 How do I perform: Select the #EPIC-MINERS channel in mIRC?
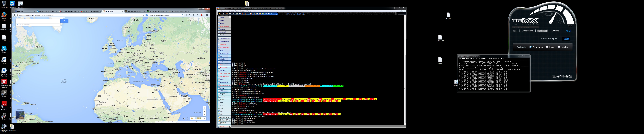tap(224, 53)
